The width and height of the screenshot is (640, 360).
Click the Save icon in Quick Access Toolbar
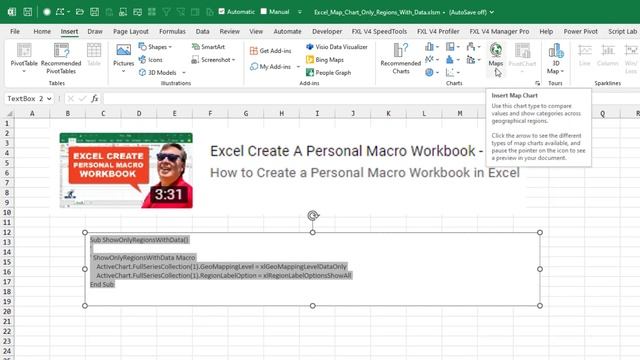[27, 12]
